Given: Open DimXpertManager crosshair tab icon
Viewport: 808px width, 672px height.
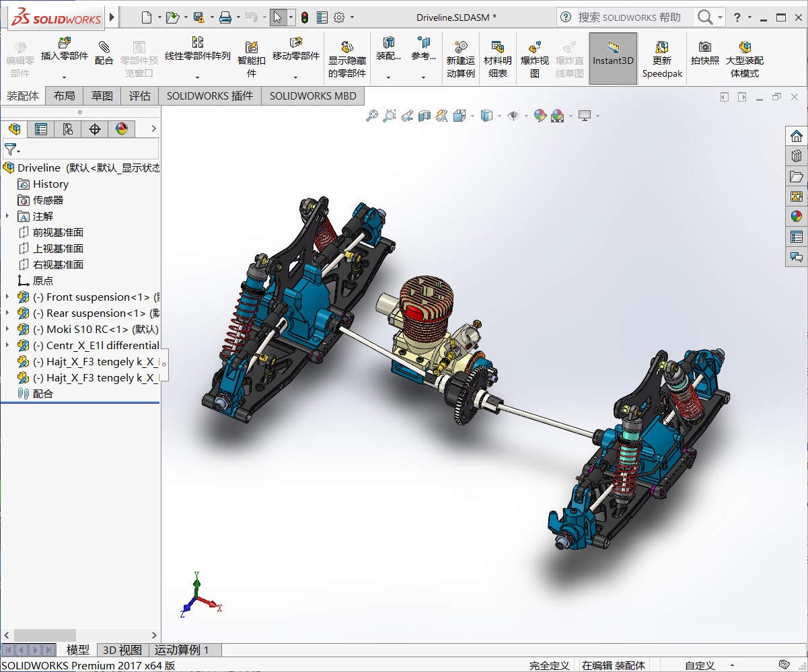Looking at the screenshot, I should point(95,128).
